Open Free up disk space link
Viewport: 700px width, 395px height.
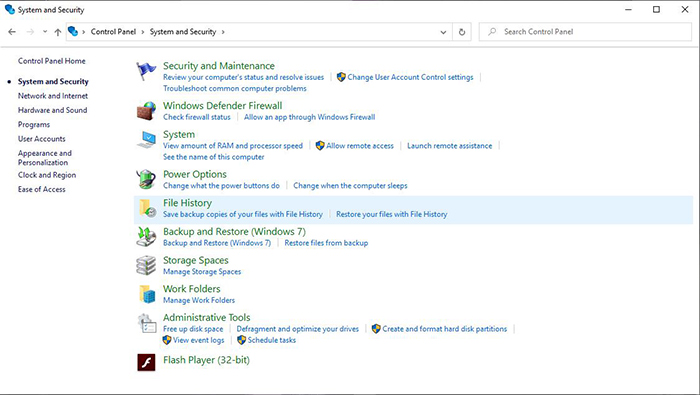click(193, 329)
